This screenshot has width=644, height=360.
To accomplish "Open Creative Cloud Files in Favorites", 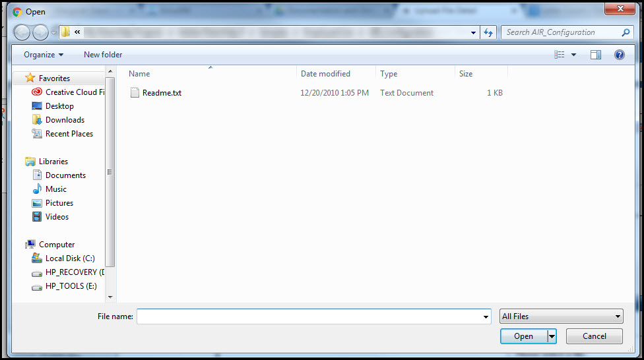I will (74, 92).
